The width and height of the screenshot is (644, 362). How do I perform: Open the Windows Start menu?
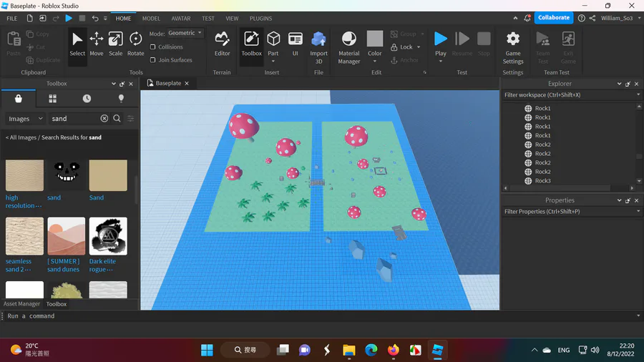207,350
